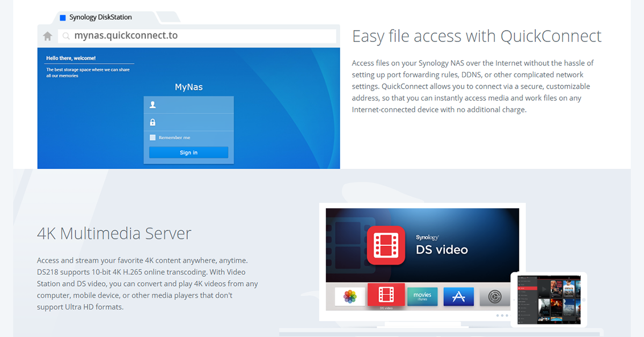Viewport: 644px width, 337px height.
Task: Click the mynas.quickconnect.to address field
Action: coord(204,36)
